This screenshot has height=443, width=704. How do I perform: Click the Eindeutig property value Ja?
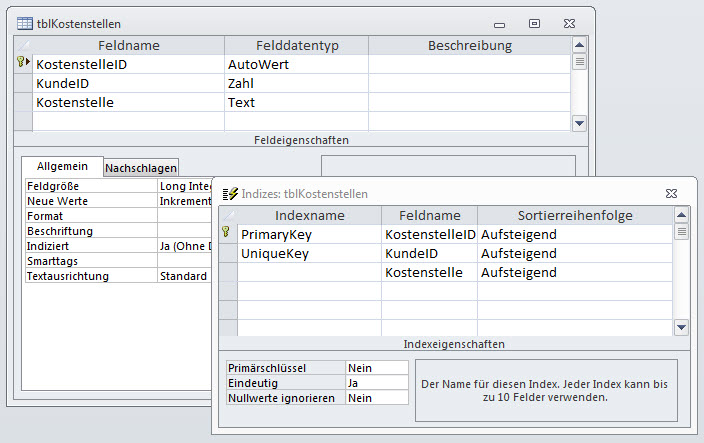[376, 382]
